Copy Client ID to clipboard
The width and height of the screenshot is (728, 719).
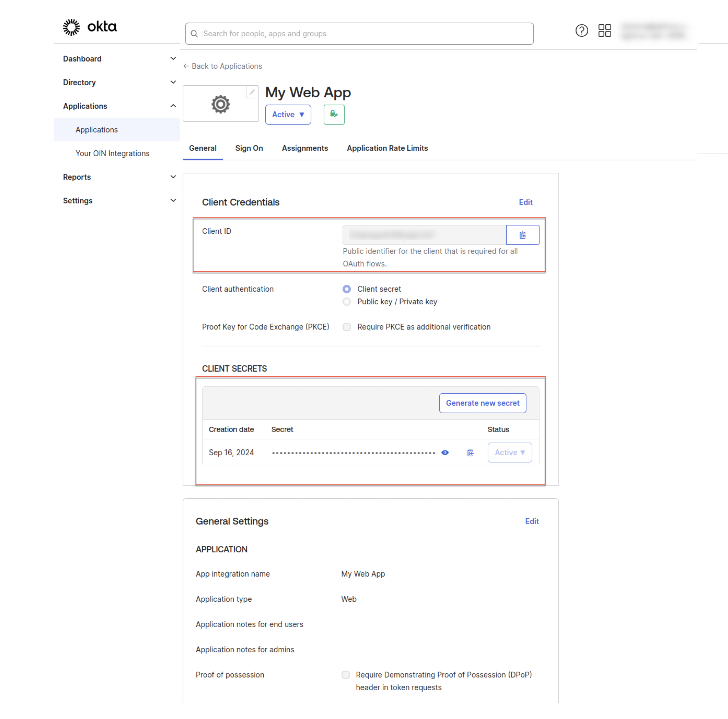(x=522, y=235)
